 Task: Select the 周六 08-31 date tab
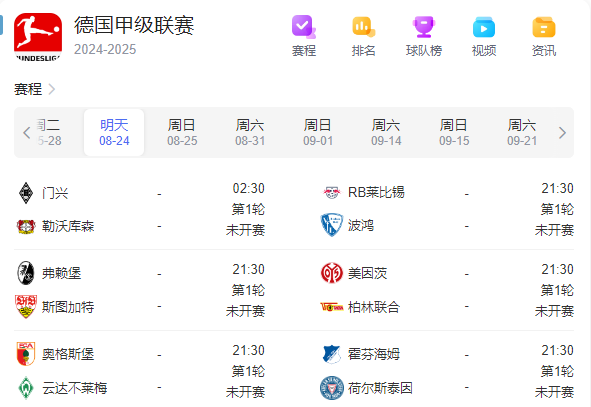tap(250, 132)
